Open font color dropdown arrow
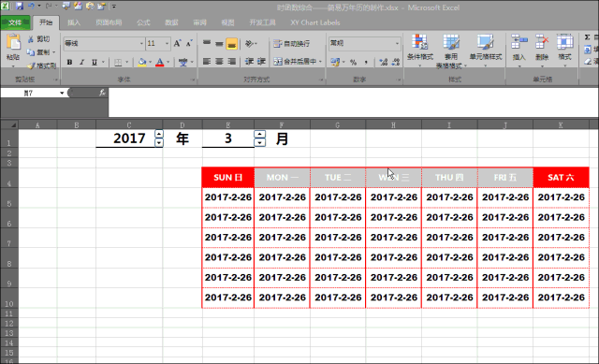Viewport: 599px width, 364px height. (x=168, y=62)
